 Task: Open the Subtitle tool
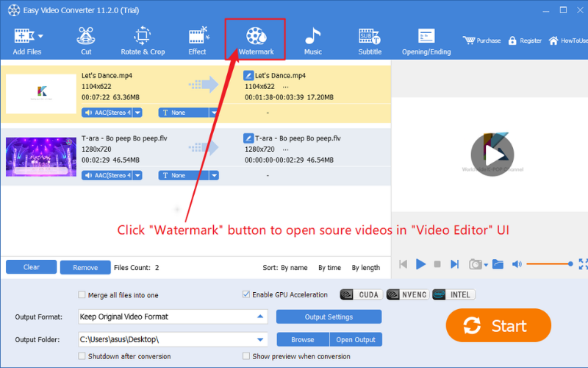[x=370, y=40]
